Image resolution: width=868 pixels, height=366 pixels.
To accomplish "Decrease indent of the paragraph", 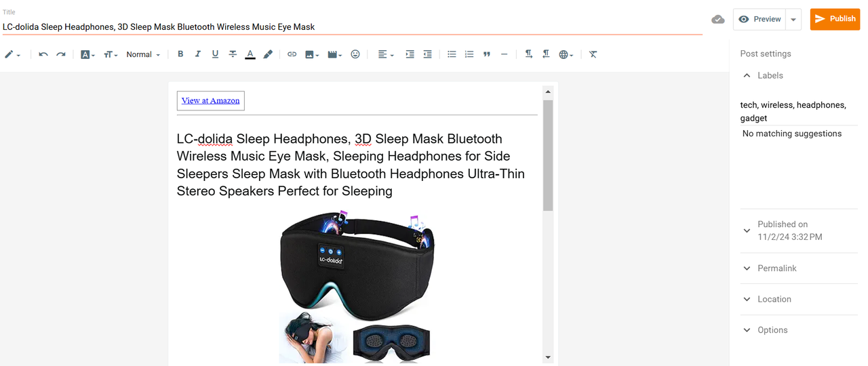I will (427, 54).
